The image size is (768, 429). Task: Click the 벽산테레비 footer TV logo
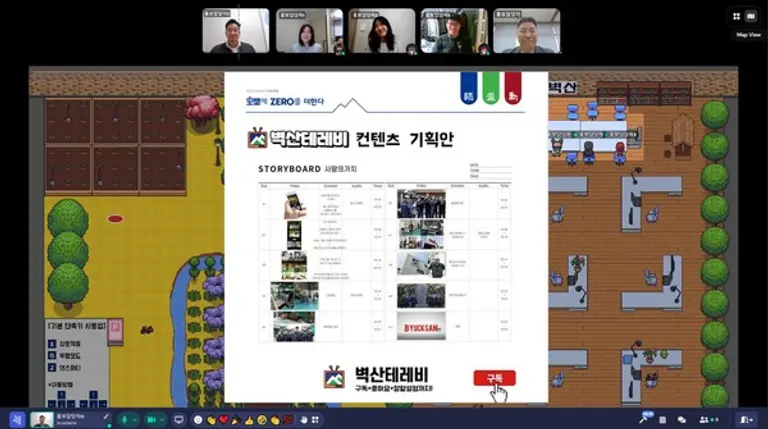point(335,378)
